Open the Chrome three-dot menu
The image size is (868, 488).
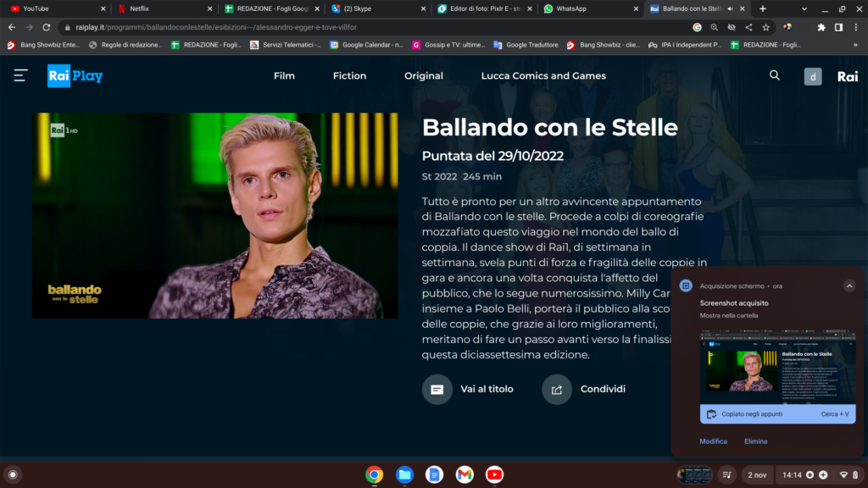coord(854,27)
